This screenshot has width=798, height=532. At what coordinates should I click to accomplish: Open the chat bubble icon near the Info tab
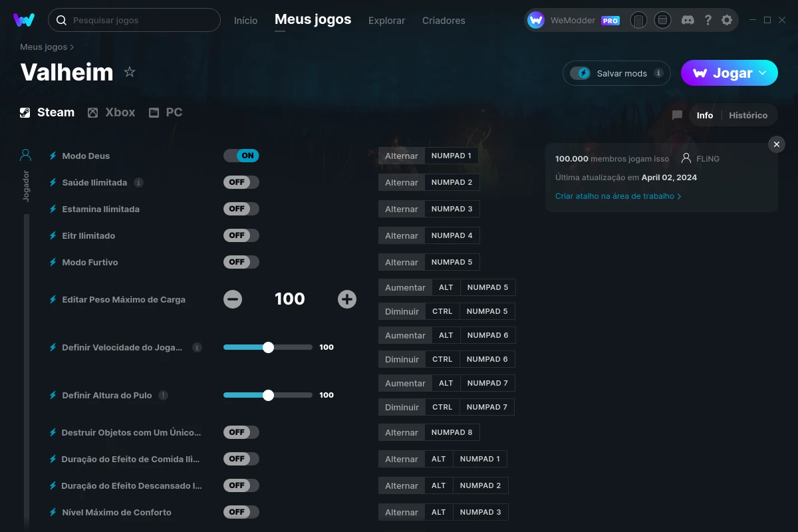click(x=676, y=115)
